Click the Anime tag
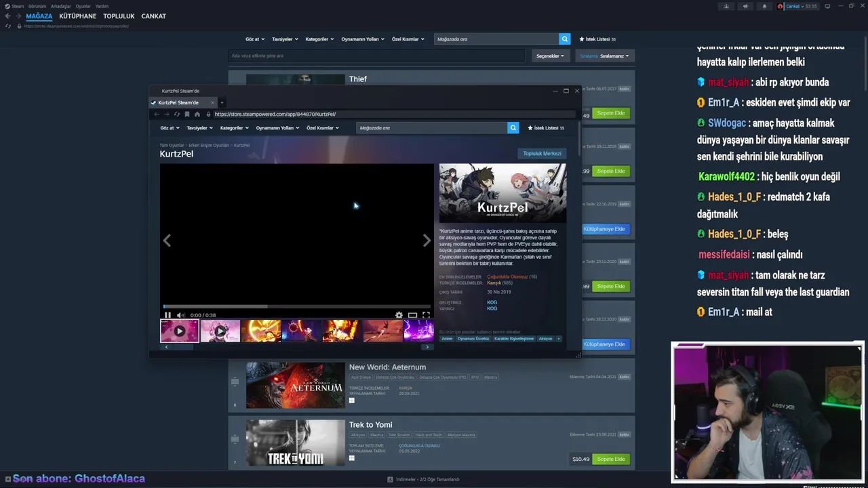Viewport: 868px width, 488px height. [x=447, y=338]
